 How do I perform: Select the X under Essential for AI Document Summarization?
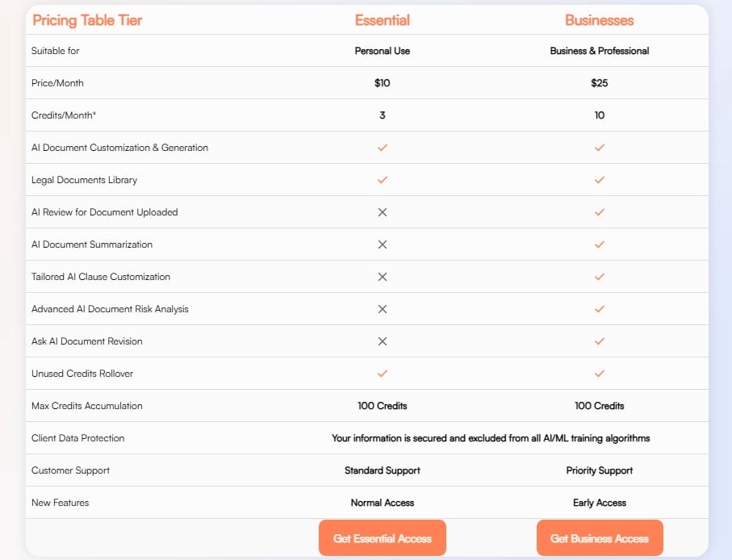tap(382, 244)
